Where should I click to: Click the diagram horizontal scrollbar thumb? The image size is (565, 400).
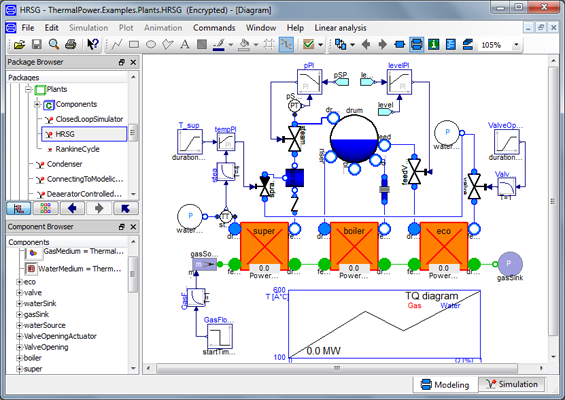[337, 368]
